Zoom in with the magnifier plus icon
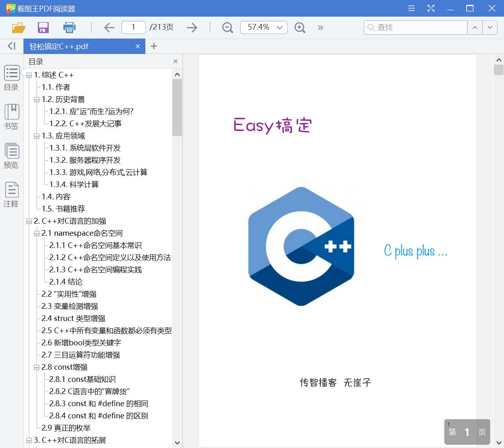Screen dimensions: 504x448 point(300,28)
